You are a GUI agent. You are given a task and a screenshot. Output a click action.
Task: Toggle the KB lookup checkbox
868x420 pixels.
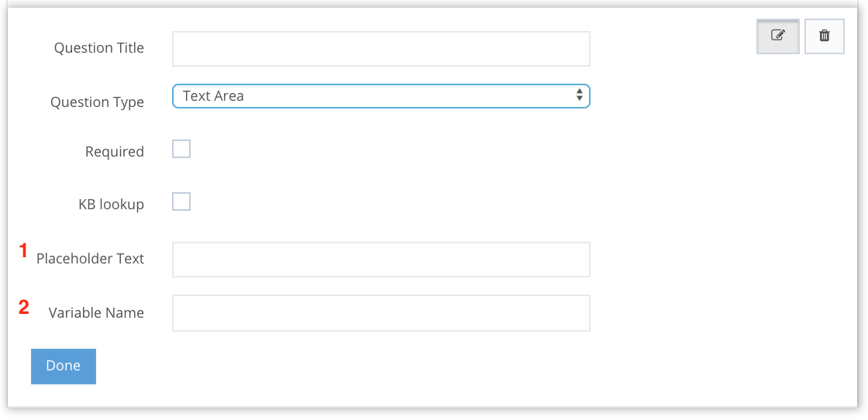(181, 201)
